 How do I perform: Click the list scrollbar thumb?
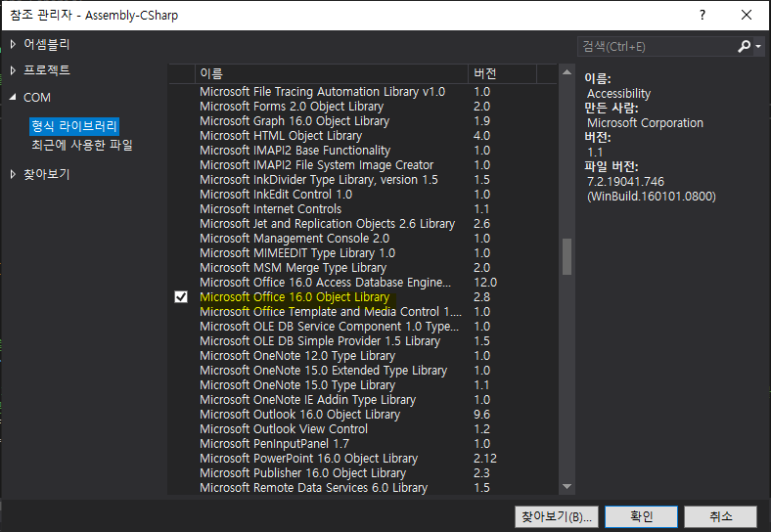(x=567, y=256)
